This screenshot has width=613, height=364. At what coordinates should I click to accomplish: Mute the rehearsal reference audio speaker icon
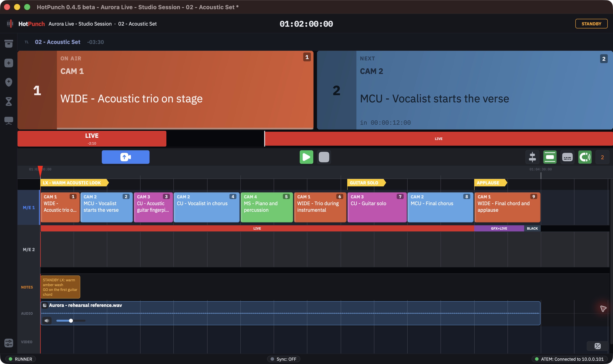pyautogui.click(x=47, y=321)
